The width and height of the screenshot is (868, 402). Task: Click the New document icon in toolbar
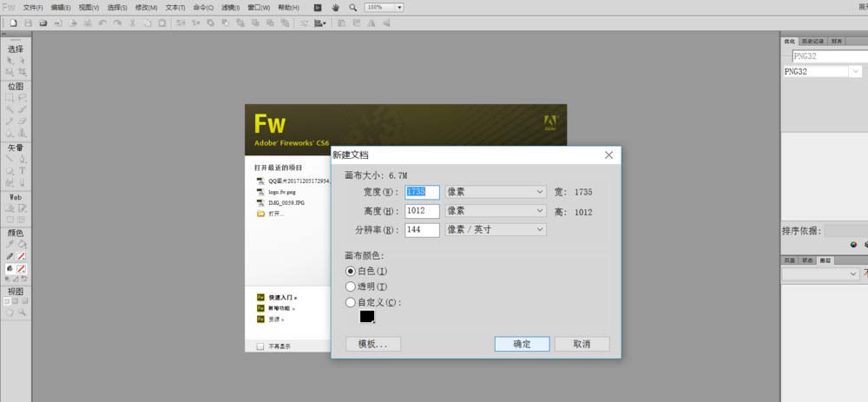[x=13, y=23]
